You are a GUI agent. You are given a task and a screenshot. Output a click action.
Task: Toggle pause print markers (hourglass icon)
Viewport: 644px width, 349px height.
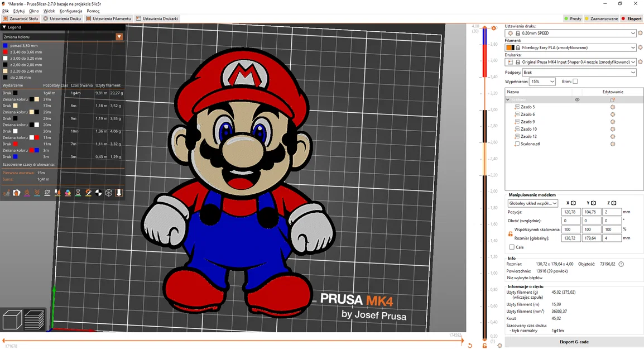[78, 193]
